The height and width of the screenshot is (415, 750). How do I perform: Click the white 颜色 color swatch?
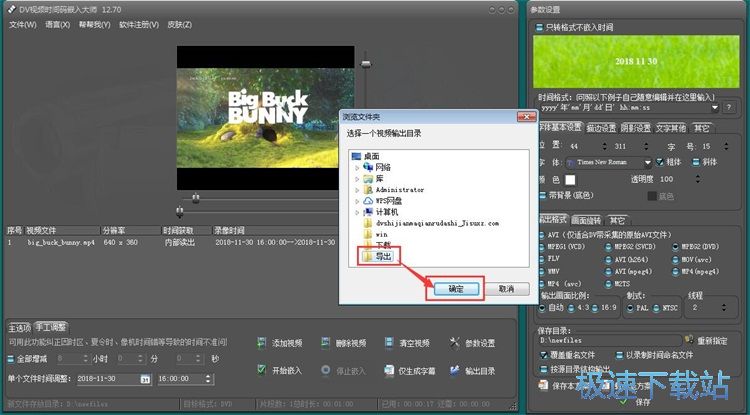click(x=570, y=180)
